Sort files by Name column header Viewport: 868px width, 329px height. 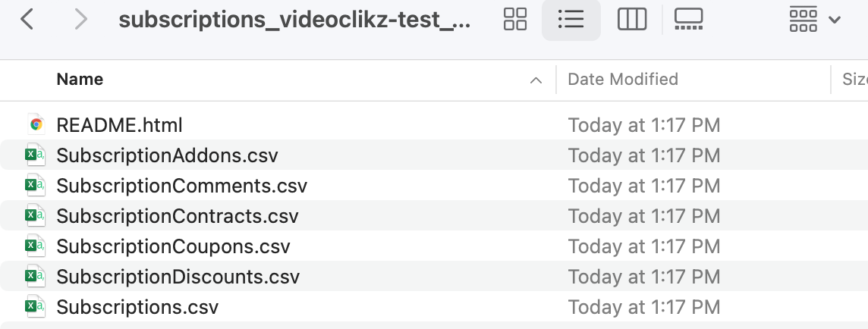(x=80, y=79)
